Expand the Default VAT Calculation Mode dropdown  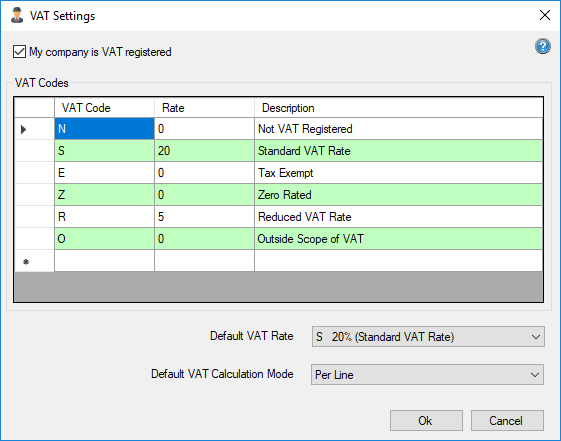[428, 374]
